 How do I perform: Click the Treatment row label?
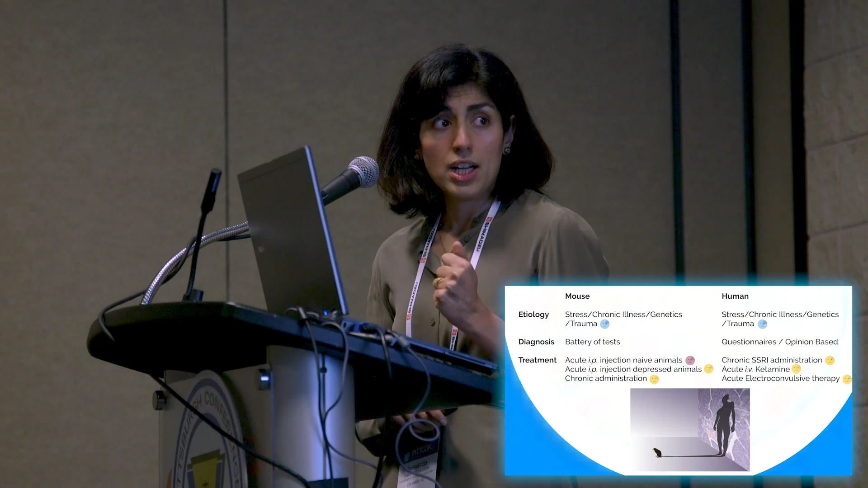[x=538, y=360]
